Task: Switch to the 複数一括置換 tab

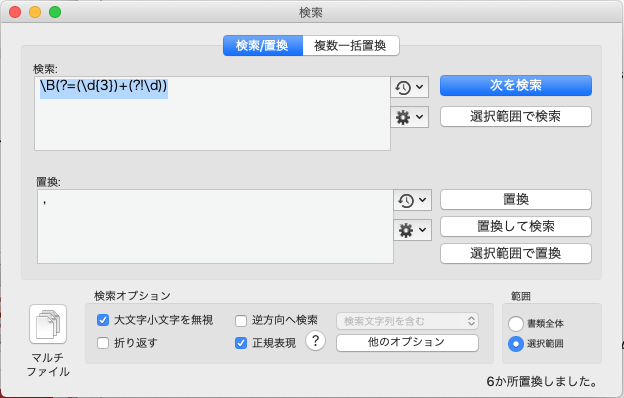Action: click(351, 45)
